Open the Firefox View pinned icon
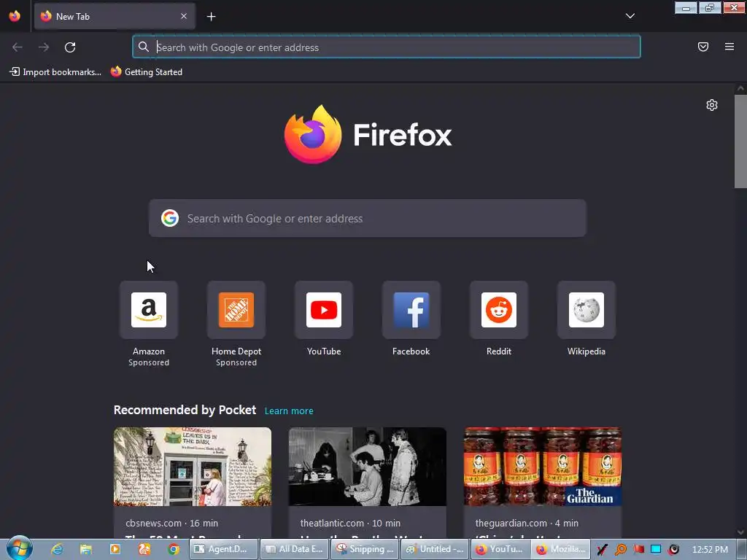Screen dimensions: 747x560 (15, 16)
